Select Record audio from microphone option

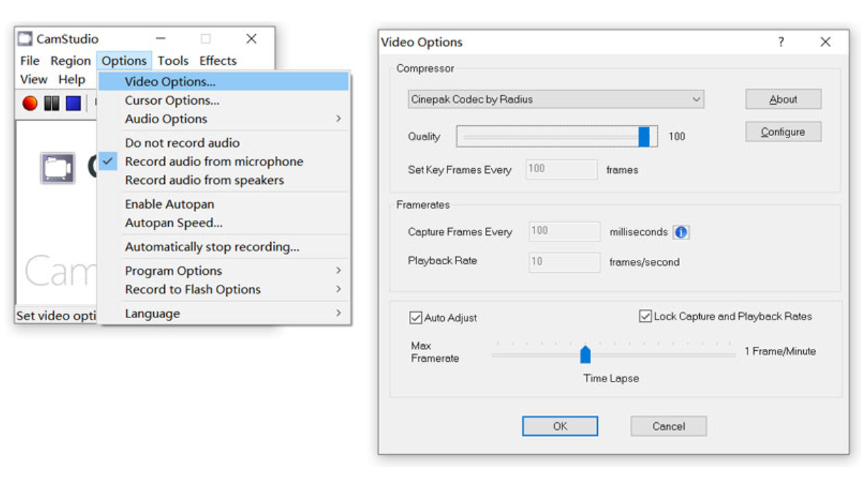click(x=214, y=162)
